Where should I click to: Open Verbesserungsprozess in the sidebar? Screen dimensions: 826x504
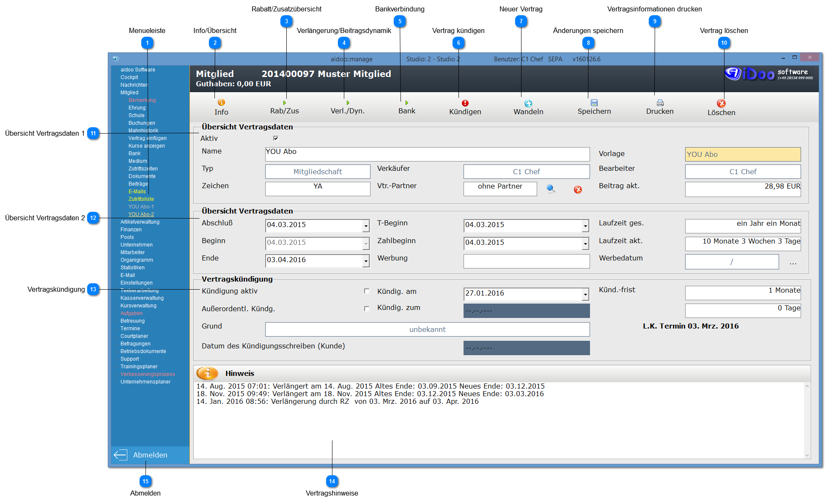click(x=148, y=374)
